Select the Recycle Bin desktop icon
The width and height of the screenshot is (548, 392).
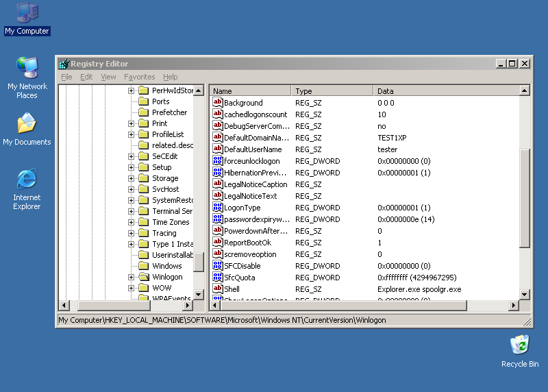(520, 351)
